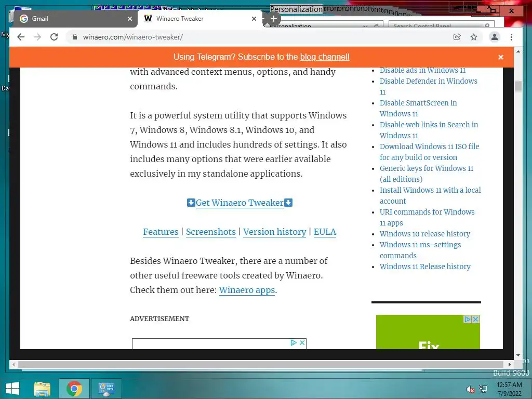Image resolution: width=532 pixels, height=399 pixels.
Task: Click the horizontal scrollbar left arrow
Action: (14, 364)
